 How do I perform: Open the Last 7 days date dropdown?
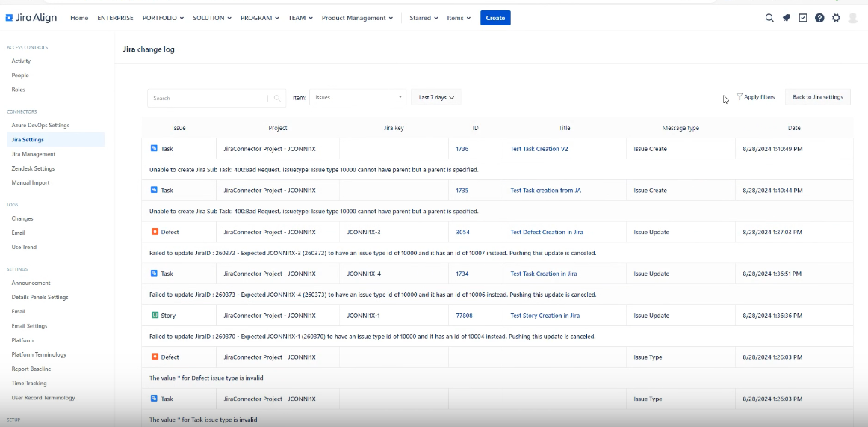pyautogui.click(x=436, y=97)
